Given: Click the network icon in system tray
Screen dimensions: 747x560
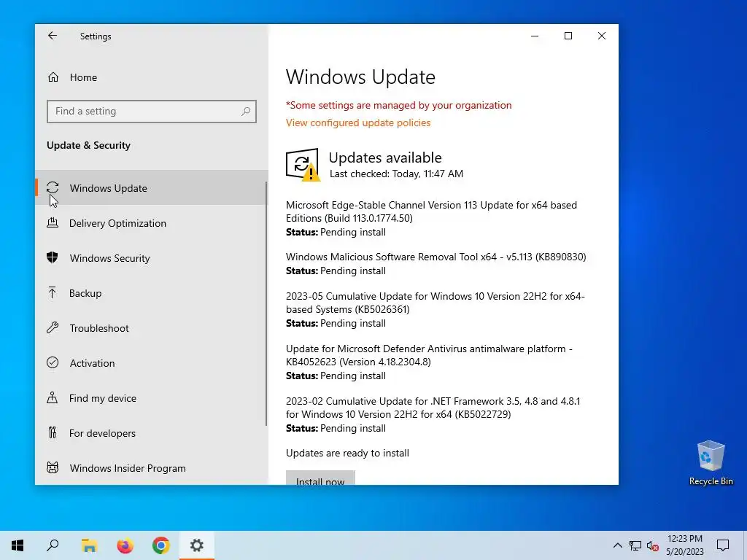Looking at the screenshot, I should [x=635, y=545].
